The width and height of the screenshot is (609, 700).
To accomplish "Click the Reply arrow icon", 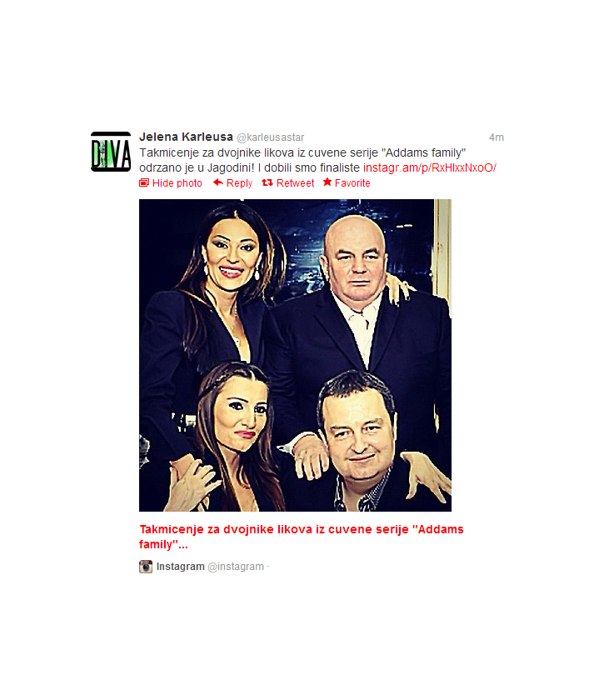I will point(217,182).
